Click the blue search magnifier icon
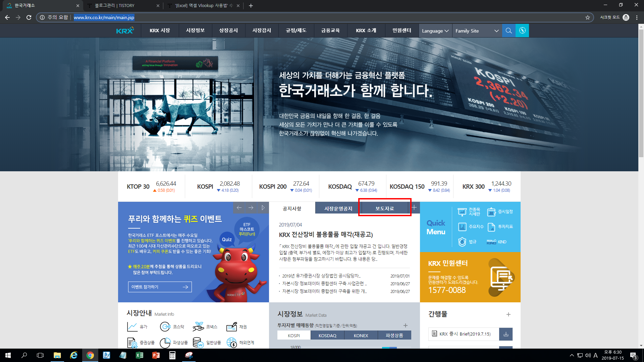This screenshot has width=644, height=362. point(508,31)
